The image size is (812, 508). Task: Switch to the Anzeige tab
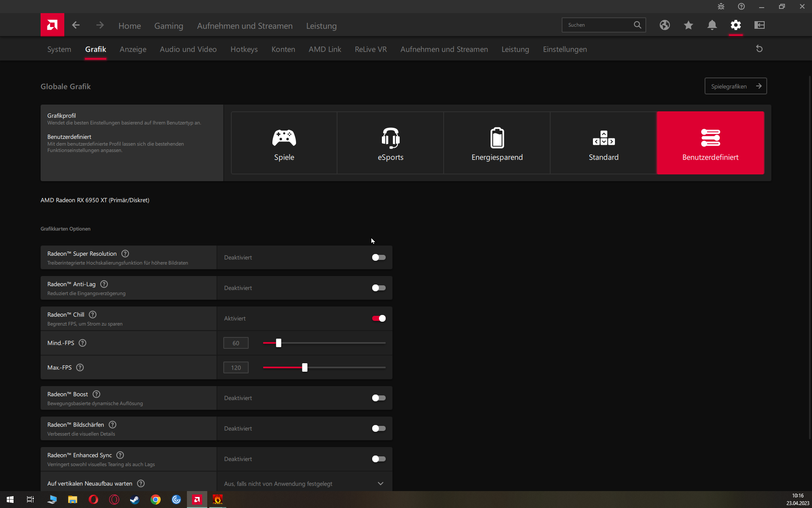pyautogui.click(x=133, y=49)
